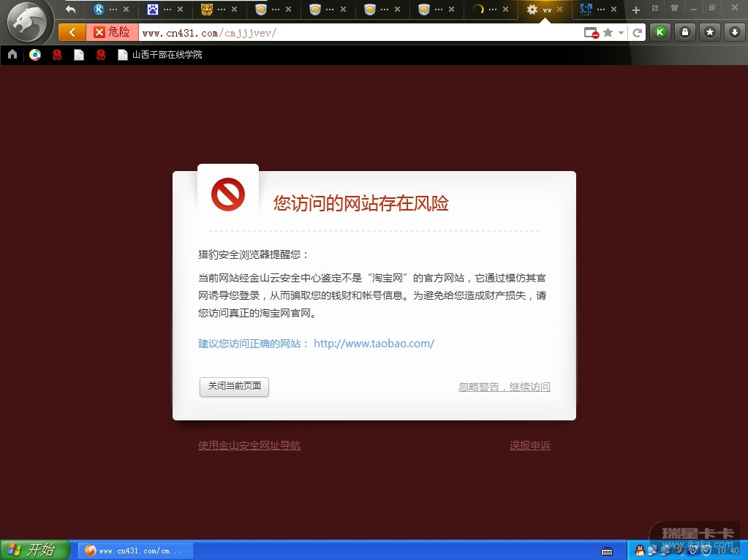Click the grid icon in the title bar
Viewport: 748px width, 560px height.
[655, 8]
